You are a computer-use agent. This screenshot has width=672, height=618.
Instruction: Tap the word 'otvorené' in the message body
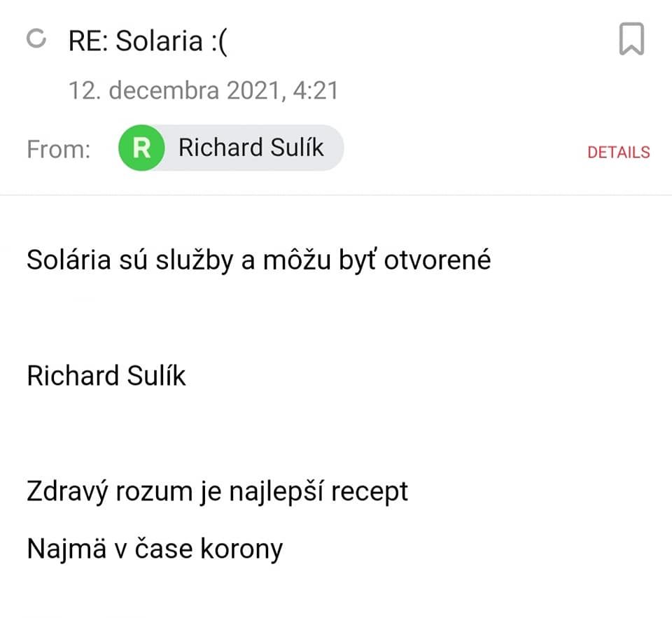(x=437, y=260)
